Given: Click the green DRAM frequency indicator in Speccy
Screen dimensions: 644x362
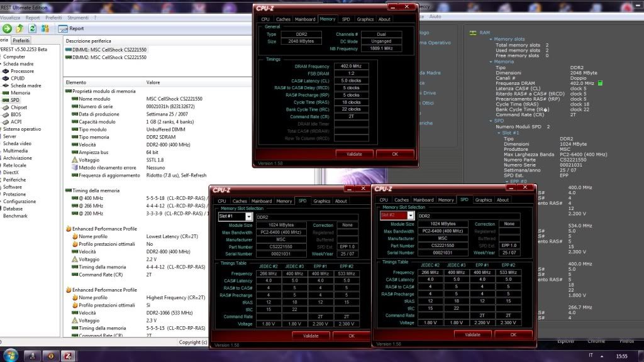Looking at the screenshot, I should pos(600,83).
